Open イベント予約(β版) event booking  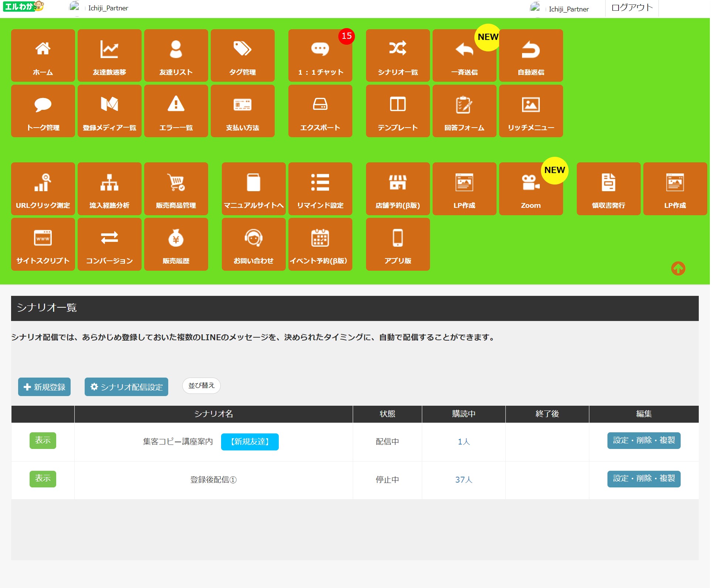[320, 244]
